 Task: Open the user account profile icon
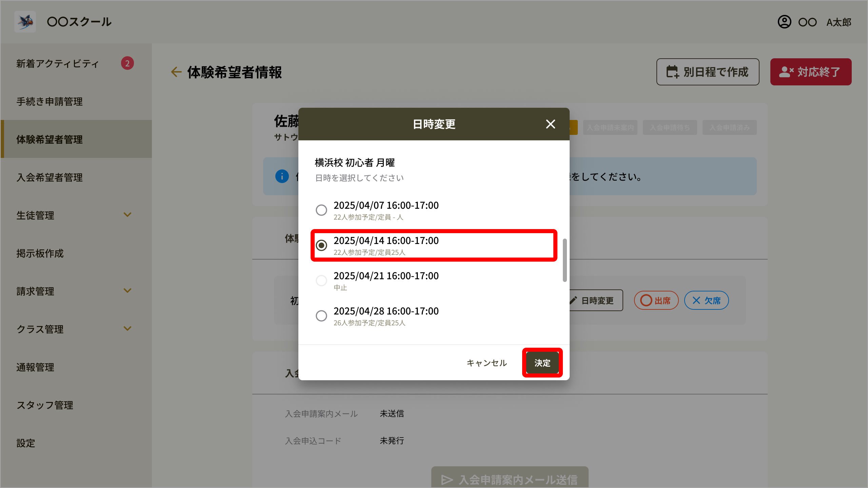coord(784,22)
